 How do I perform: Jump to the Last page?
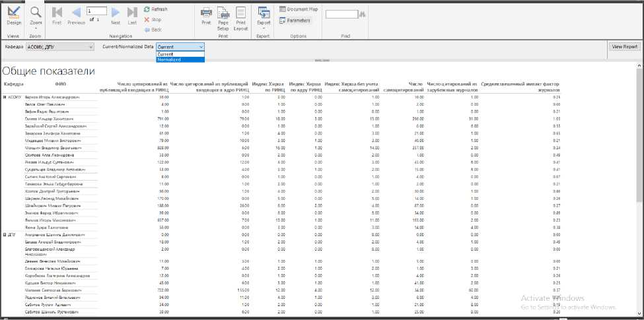[132, 16]
